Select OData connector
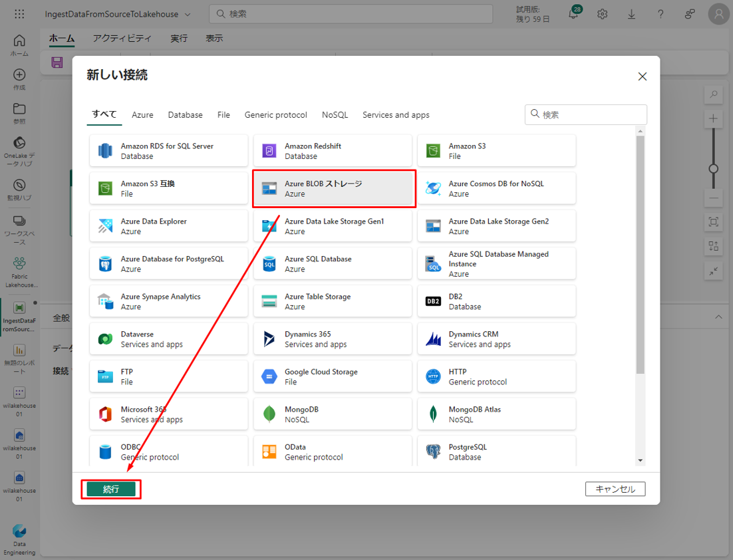The width and height of the screenshot is (733, 560). click(333, 451)
